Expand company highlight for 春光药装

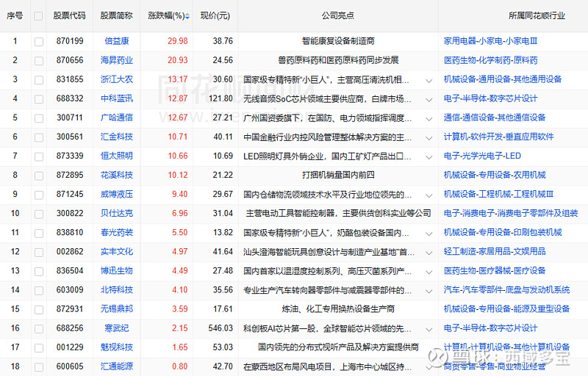pyautogui.click(x=429, y=234)
